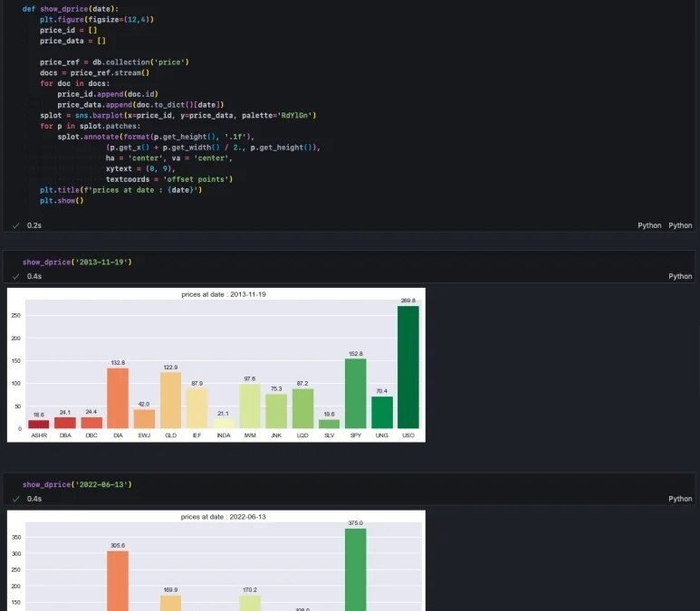Image resolution: width=700 pixels, height=611 pixels.
Task: Click the chart title 'prices at date : 2022-06-13'
Action: click(x=223, y=517)
